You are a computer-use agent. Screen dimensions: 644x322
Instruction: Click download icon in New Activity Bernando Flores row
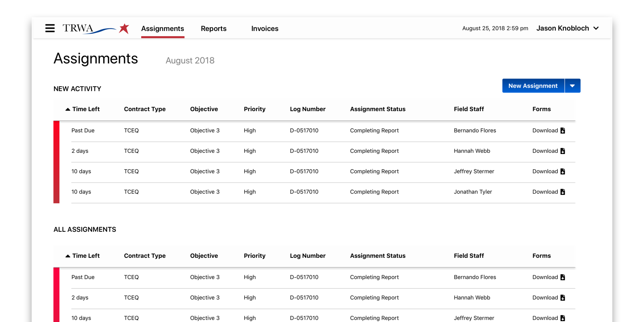[563, 131]
